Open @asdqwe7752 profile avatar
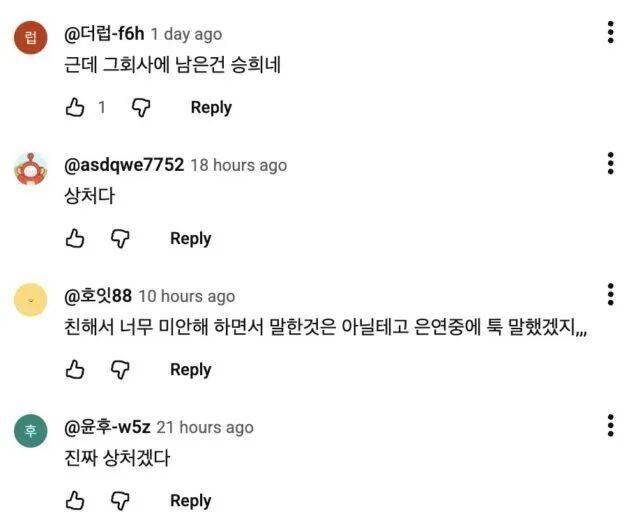Image resolution: width=640 pixels, height=523 pixels. [x=31, y=168]
